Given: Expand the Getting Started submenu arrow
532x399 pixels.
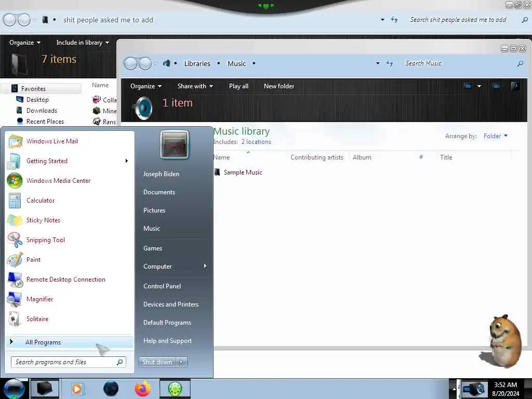Looking at the screenshot, I should 127,161.
